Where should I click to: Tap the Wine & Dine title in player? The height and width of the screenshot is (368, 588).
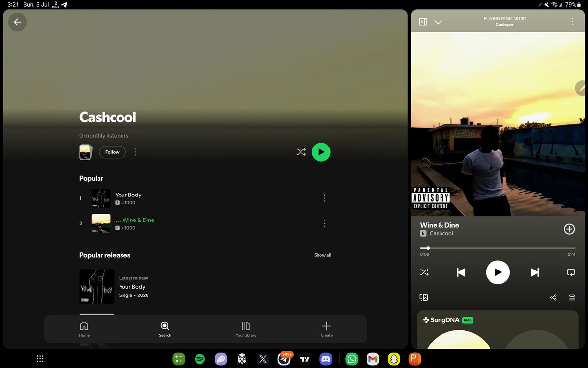[440, 225]
